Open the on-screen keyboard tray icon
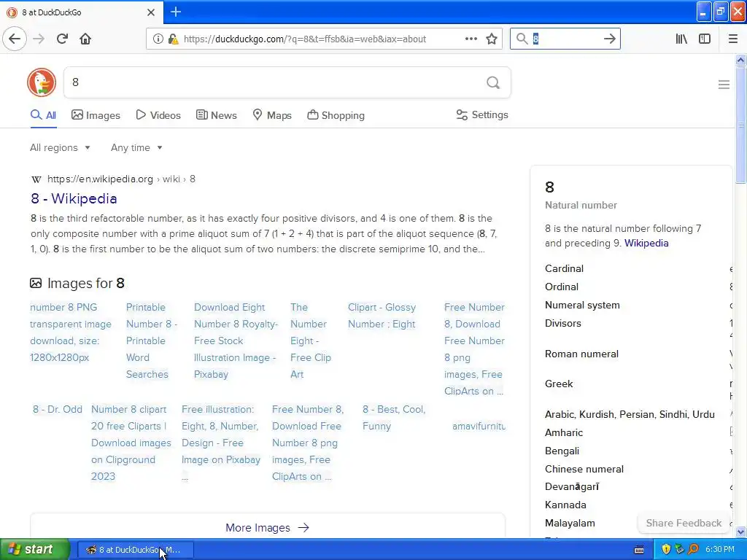This screenshot has height=560, width=747. coord(639,550)
